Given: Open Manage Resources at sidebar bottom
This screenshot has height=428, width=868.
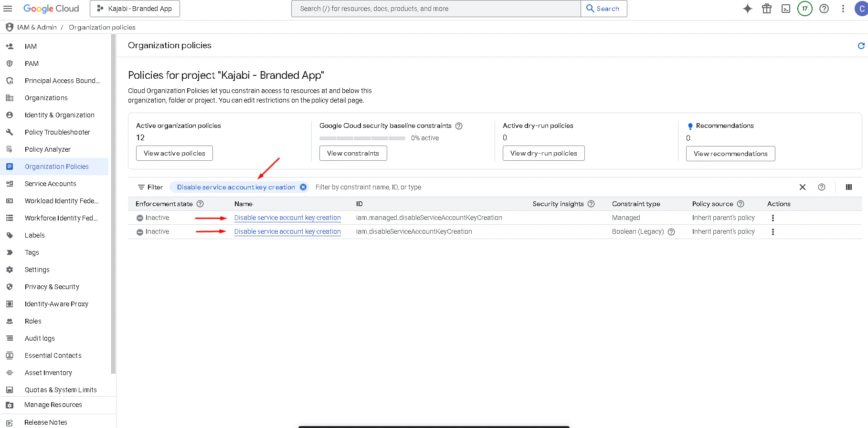Looking at the screenshot, I should (x=54, y=405).
